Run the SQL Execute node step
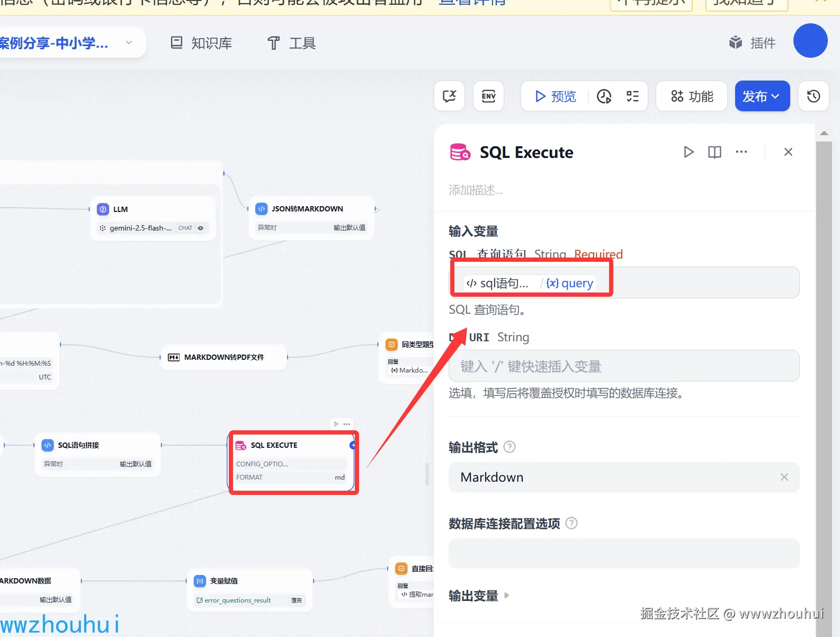The width and height of the screenshot is (840, 637). (x=689, y=152)
